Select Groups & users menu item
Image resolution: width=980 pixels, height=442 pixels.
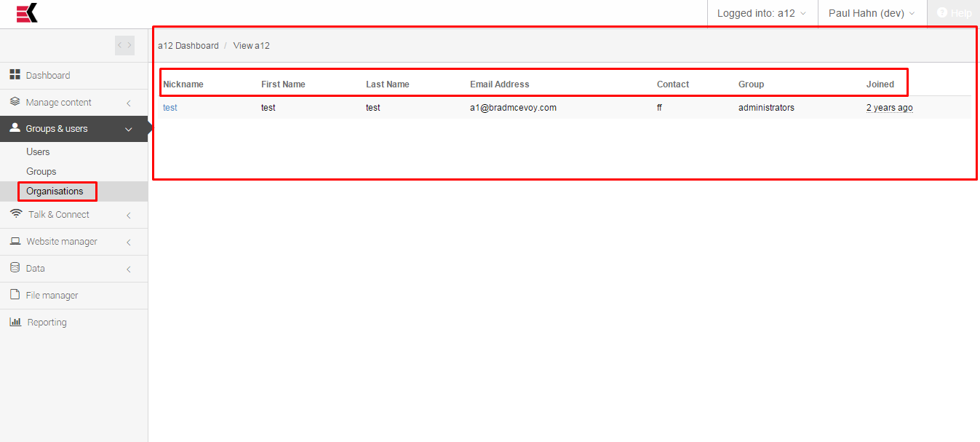[x=73, y=129]
